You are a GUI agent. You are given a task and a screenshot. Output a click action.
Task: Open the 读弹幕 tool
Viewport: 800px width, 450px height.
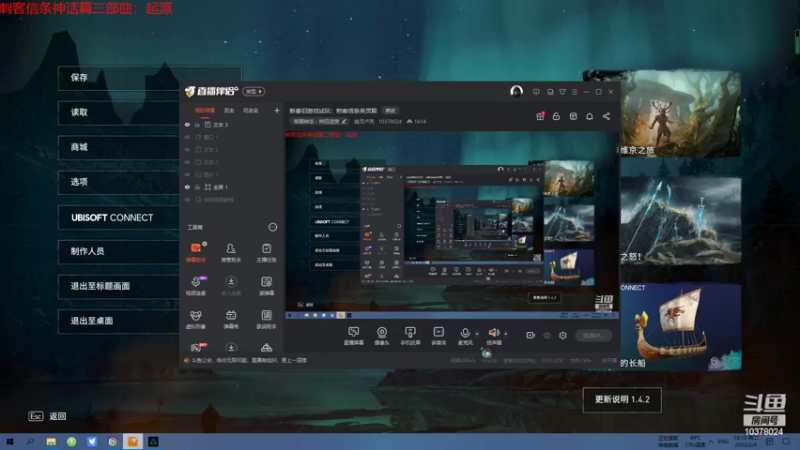click(266, 286)
